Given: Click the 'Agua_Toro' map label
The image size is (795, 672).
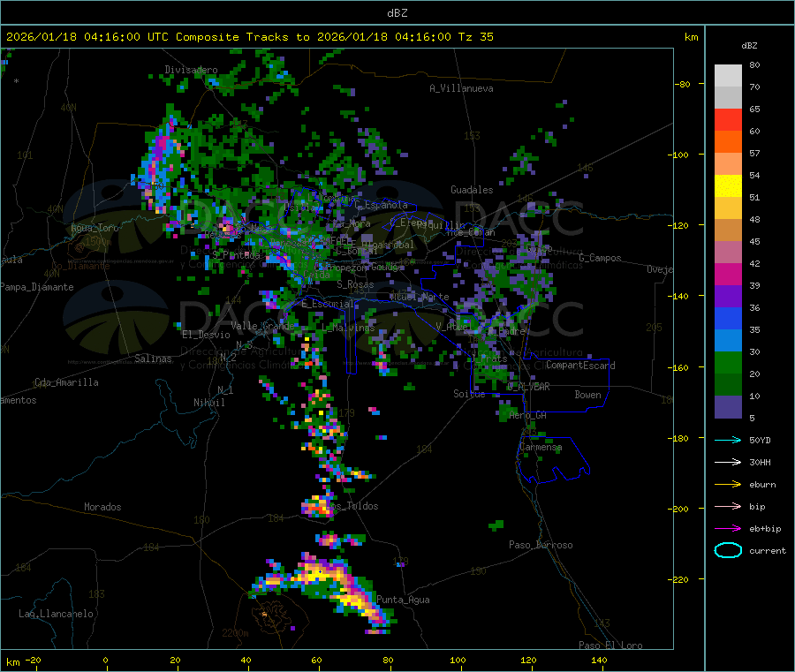Looking at the screenshot, I should tap(95, 228).
